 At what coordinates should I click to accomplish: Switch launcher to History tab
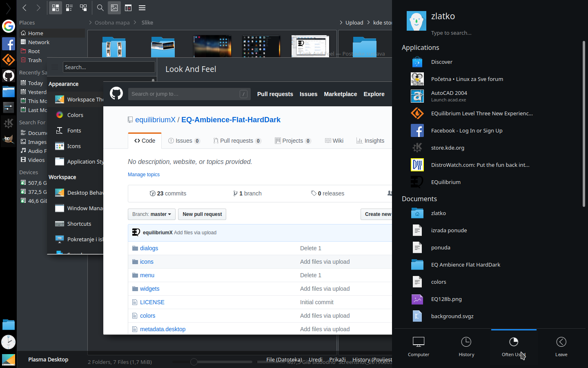click(466, 346)
